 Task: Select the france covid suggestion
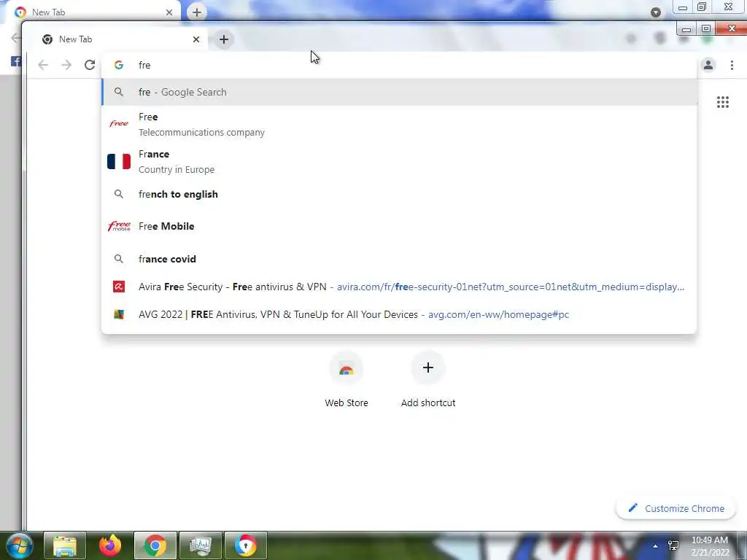[x=399, y=259]
